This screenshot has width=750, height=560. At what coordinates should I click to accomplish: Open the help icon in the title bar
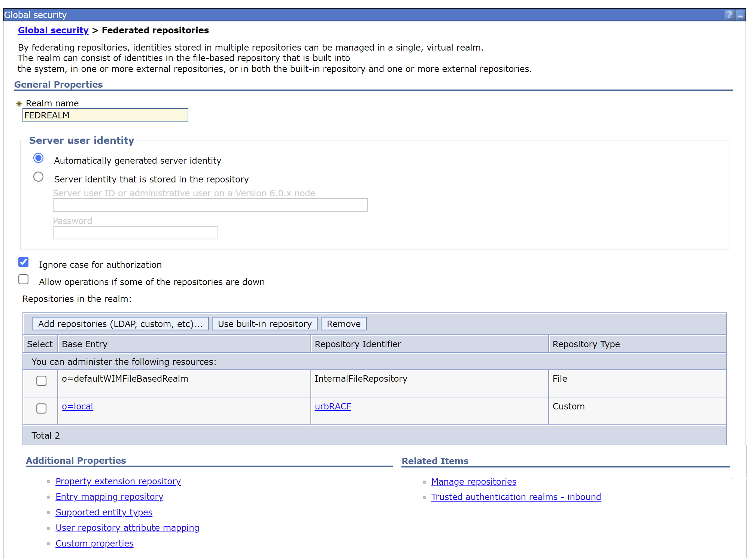click(x=729, y=15)
